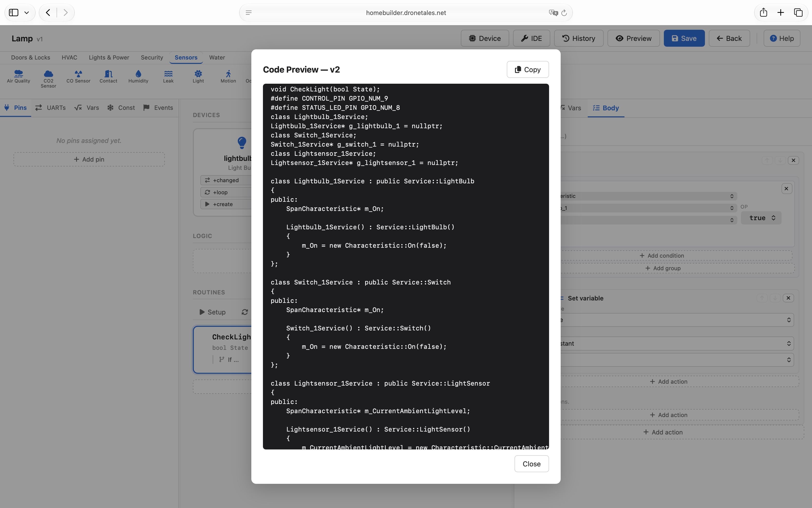Viewport: 812px width, 508px height.
Task: Expand the sidebar options chevron
Action: (27, 12)
